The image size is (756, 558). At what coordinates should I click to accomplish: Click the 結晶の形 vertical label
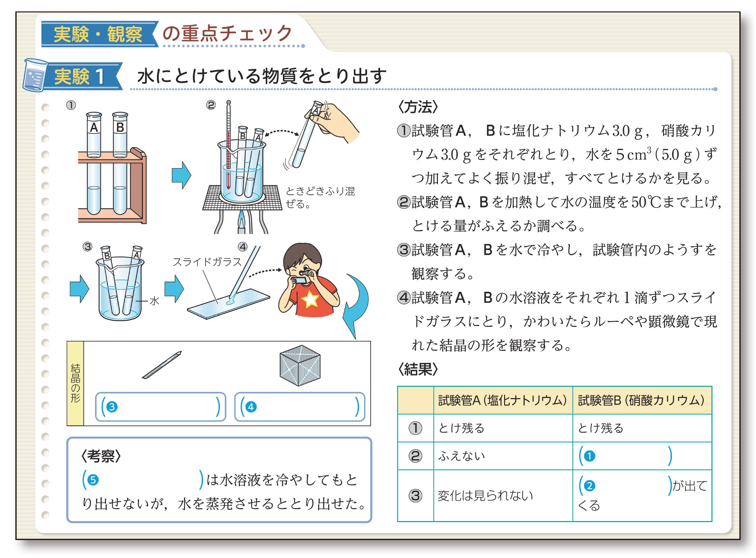coord(75,383)
